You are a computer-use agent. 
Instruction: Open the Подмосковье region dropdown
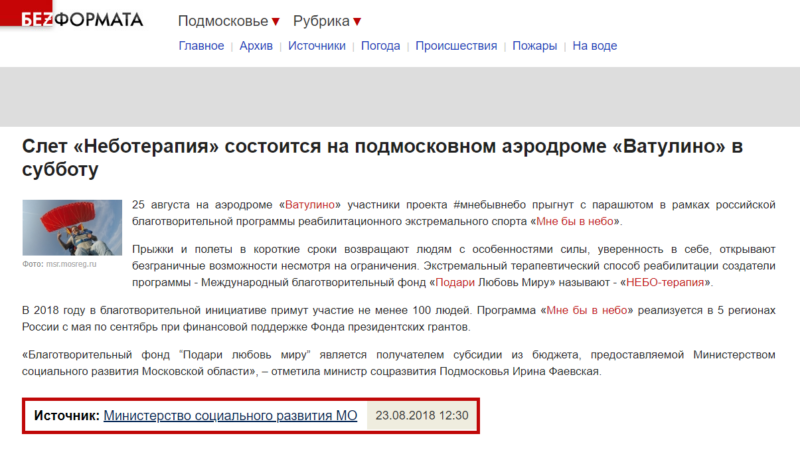tap(229, 21)
